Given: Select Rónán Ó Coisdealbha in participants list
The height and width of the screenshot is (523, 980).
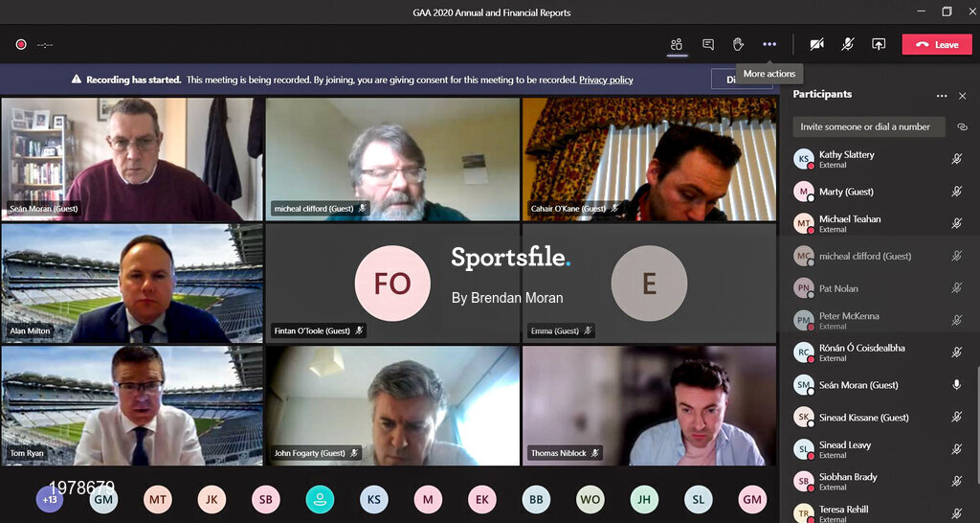Looking at the screenshot, I should 880,352.
